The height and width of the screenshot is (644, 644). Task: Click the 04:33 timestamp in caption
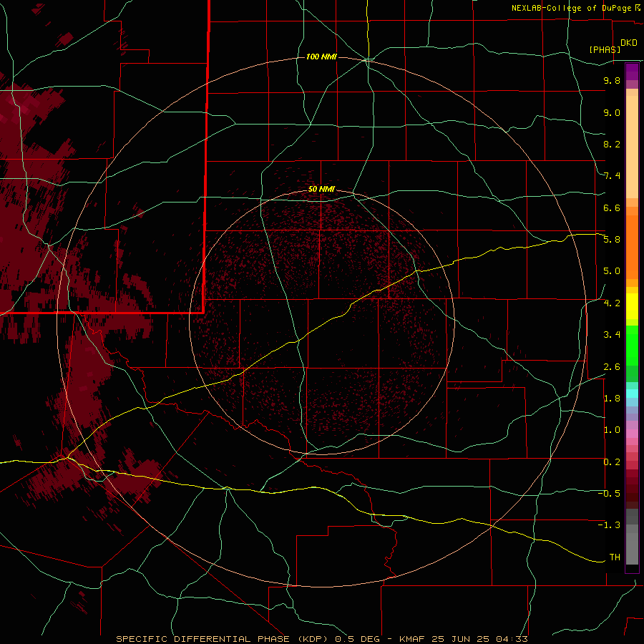click(x=512, y=639)
